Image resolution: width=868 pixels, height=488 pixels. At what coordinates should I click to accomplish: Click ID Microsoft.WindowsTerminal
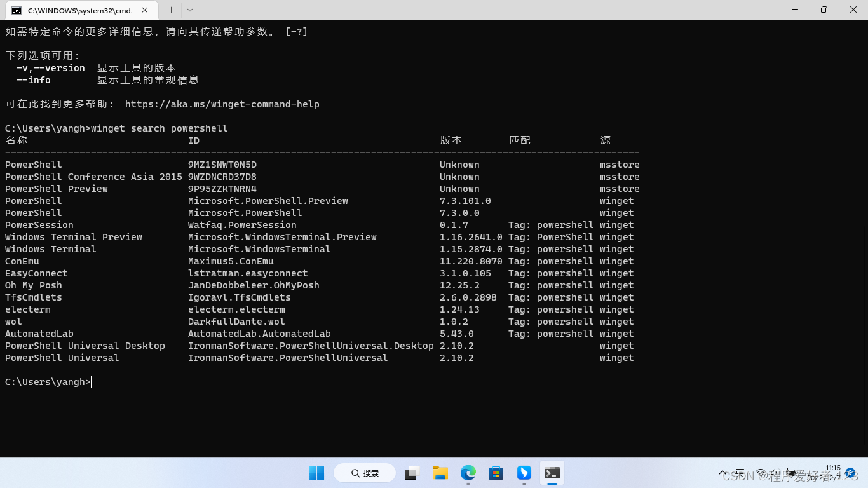point(259,249)
